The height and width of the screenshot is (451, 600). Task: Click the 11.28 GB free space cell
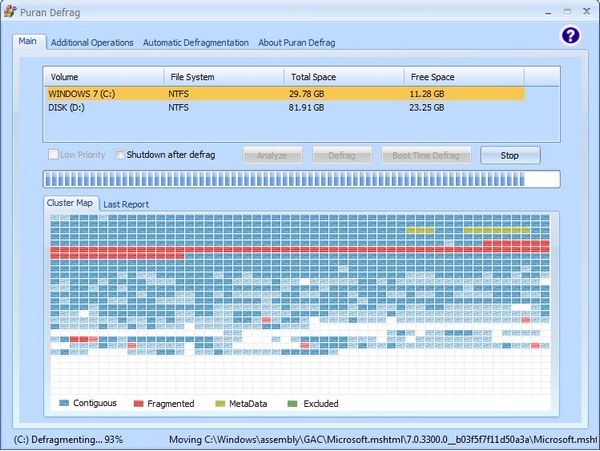click(x=427, y=94)
